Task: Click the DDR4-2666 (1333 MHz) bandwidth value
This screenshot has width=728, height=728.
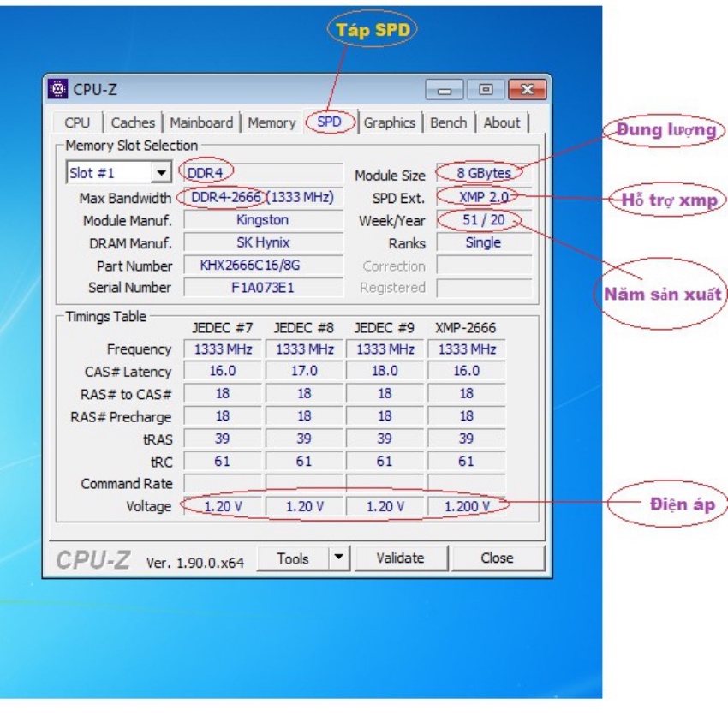Action: [x=263, y=197]
